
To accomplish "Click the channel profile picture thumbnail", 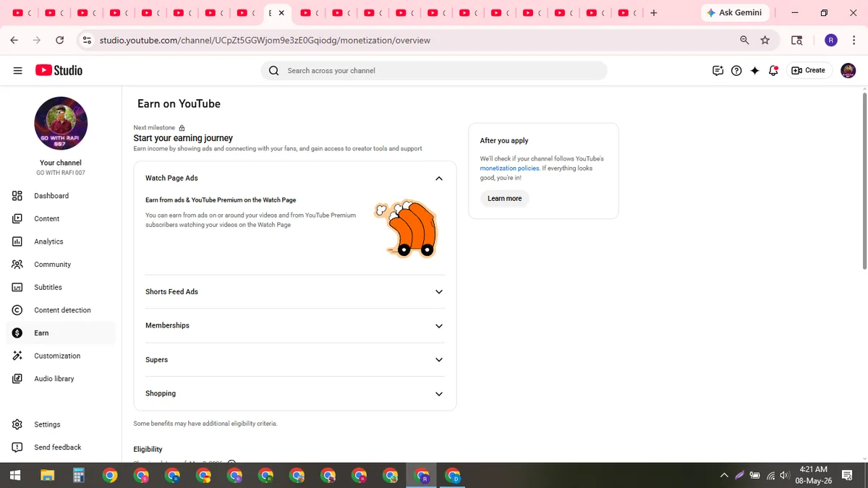I will point(61,124).
